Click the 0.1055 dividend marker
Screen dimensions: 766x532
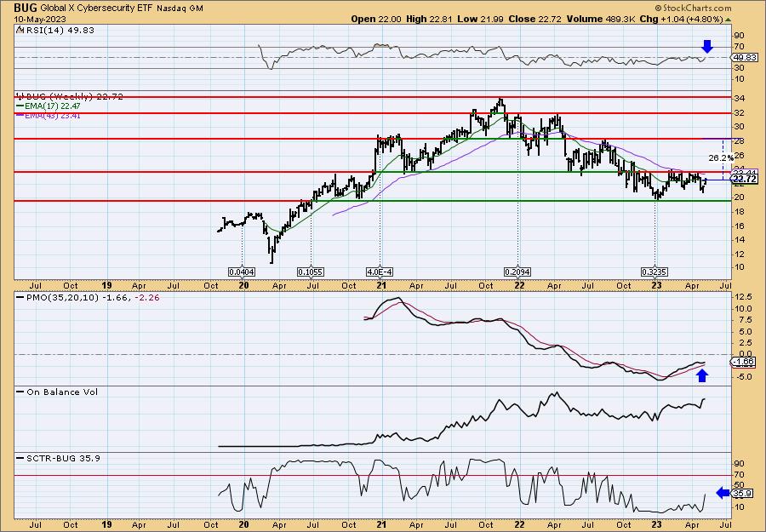[x=311, y=272]
